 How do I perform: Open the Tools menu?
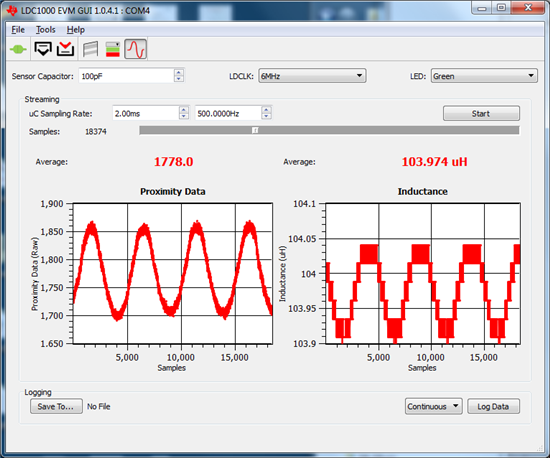(46, 30)
